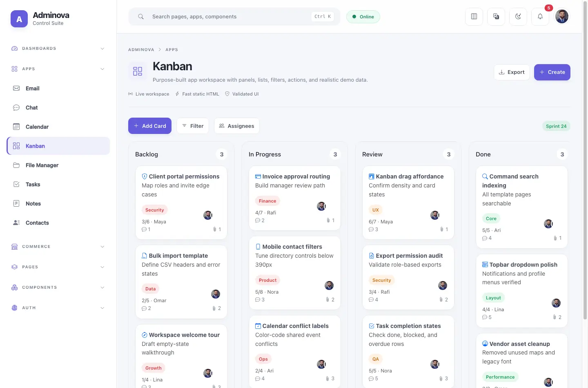This screenshot has width=588, height=388.
Task: Click comment icon on Command search indexing card
Action: [x=485, y=238]
